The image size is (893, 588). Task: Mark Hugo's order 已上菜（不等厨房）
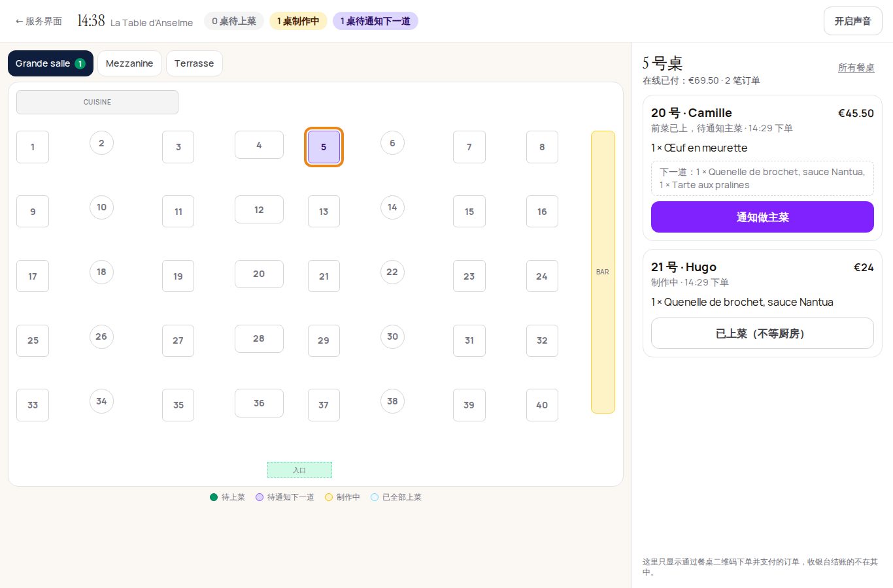(x=762, y=333)
